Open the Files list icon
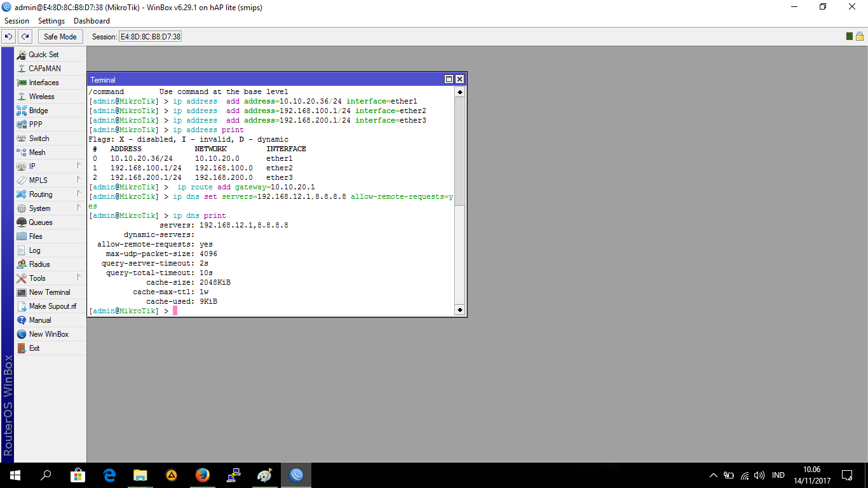 pos(22,236)
